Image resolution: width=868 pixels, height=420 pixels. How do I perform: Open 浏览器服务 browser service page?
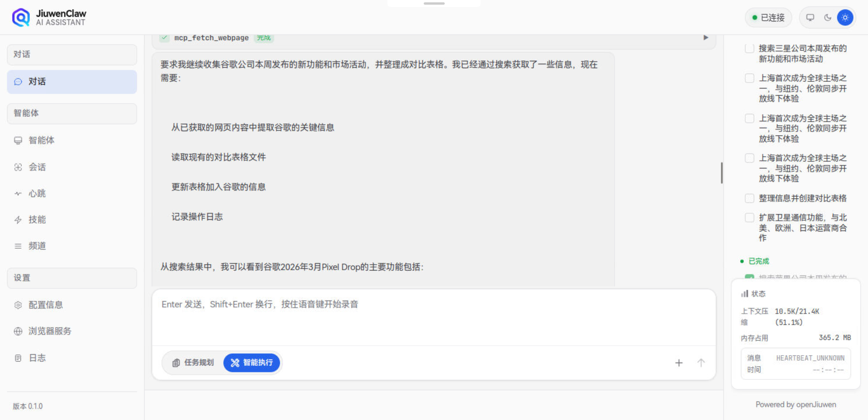72,331
